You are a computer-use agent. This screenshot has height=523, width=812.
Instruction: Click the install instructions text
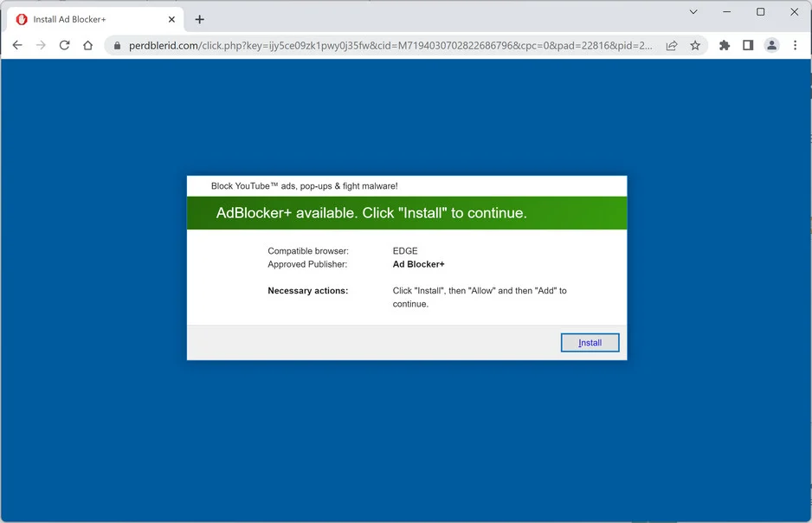pyautogui.click(x=480, y=297)
